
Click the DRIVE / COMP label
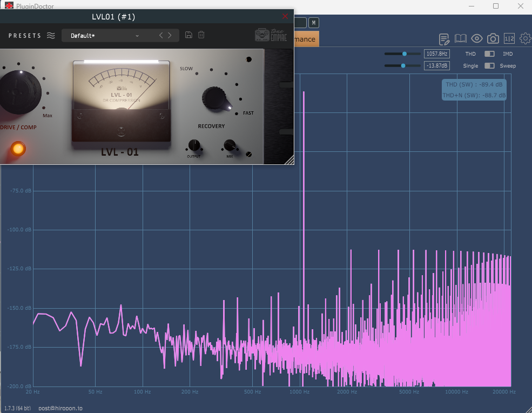pyautogui.click(x=18, y=128)
